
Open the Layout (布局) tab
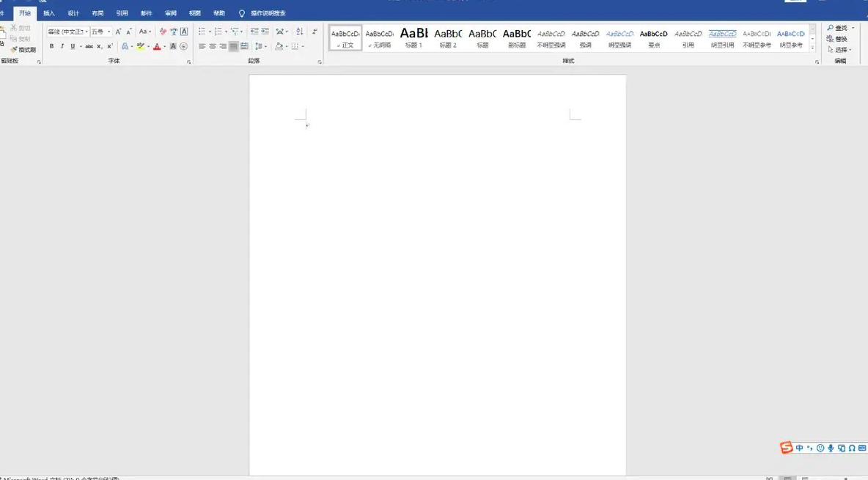[x=98, y=13]
